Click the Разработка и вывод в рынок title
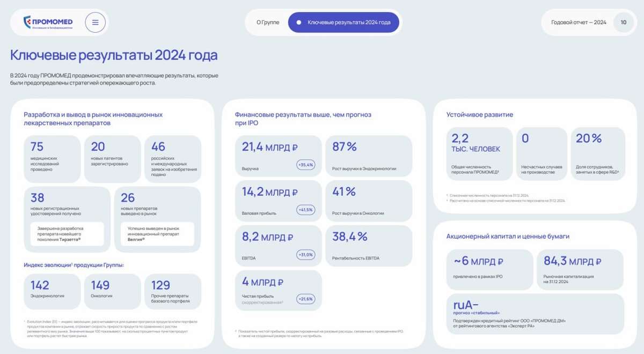 (x=93, y=119)
